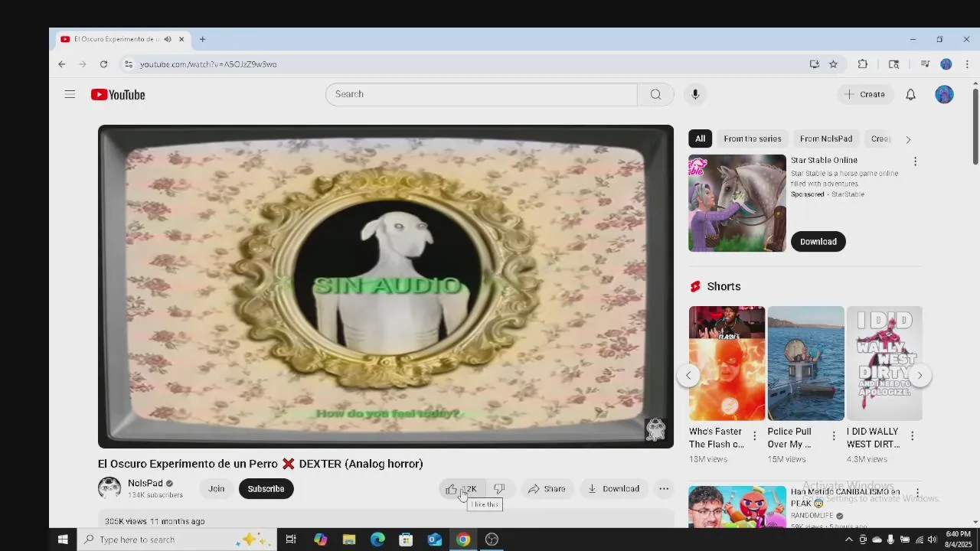Reload the page
The image size is (980, 551).
[103, 64]
